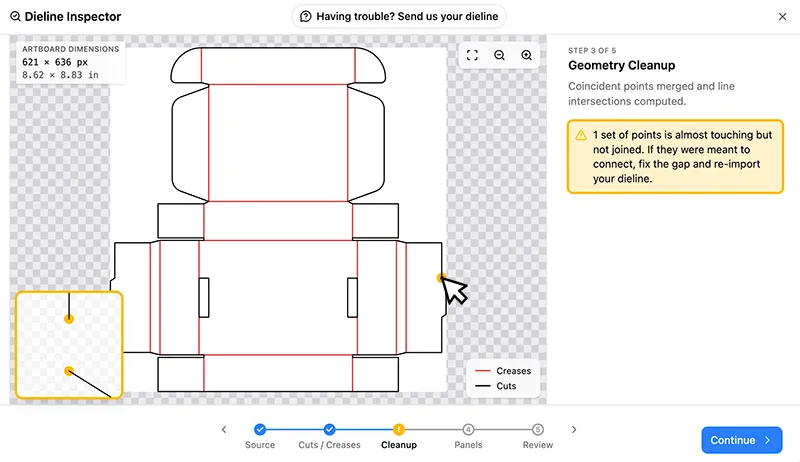Click the Continue button
Image resolution: width=800 pixels, height=462 pixels.
click(741, 440)
